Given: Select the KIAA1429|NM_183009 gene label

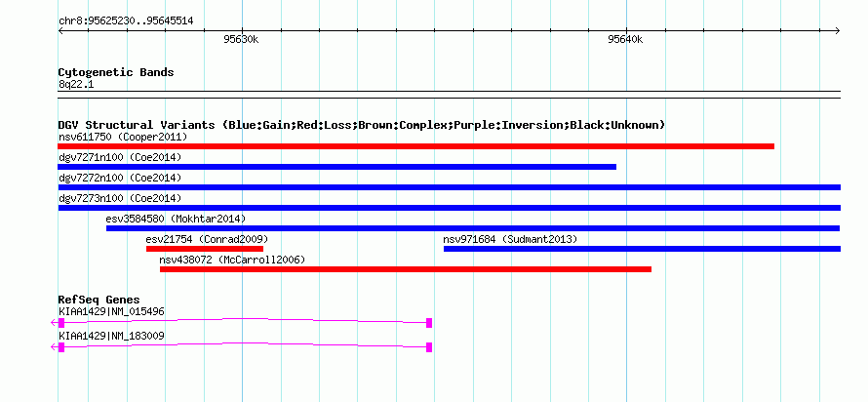Looking at the screenshot, I should pos(111,336).
